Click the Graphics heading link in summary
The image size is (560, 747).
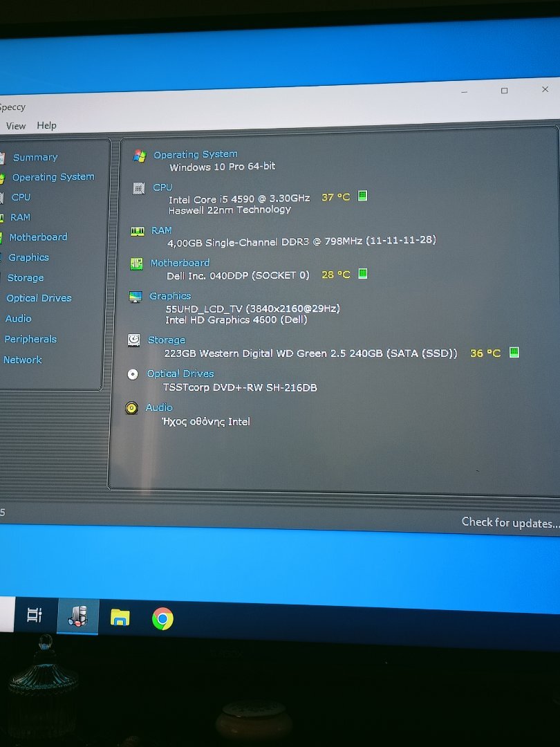pos(170,296)
